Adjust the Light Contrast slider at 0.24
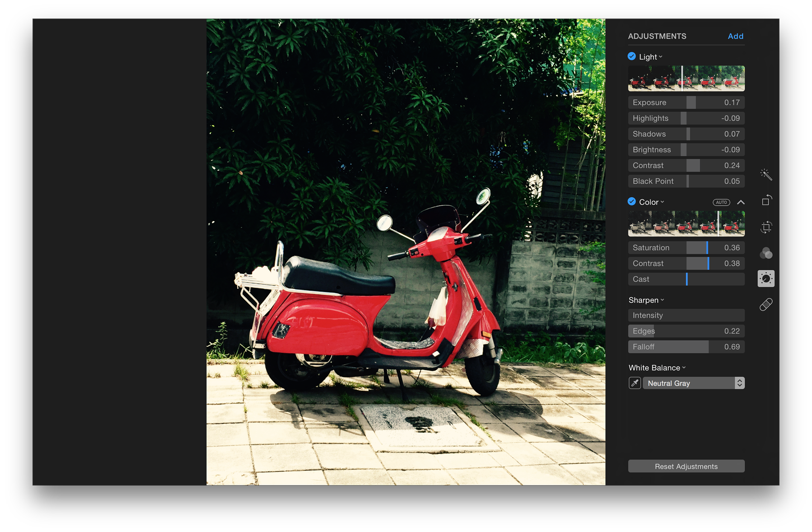Viewport: 812px width, 532px height. 686,166
